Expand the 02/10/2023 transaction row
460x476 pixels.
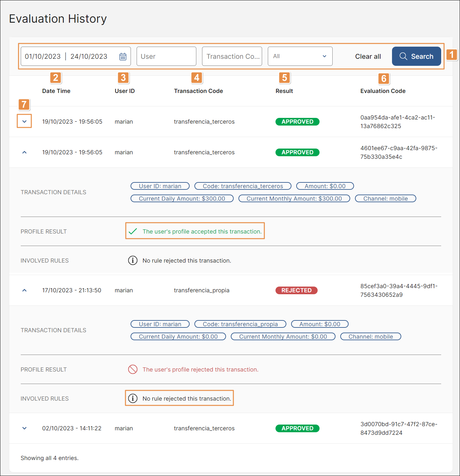point(24,428)
